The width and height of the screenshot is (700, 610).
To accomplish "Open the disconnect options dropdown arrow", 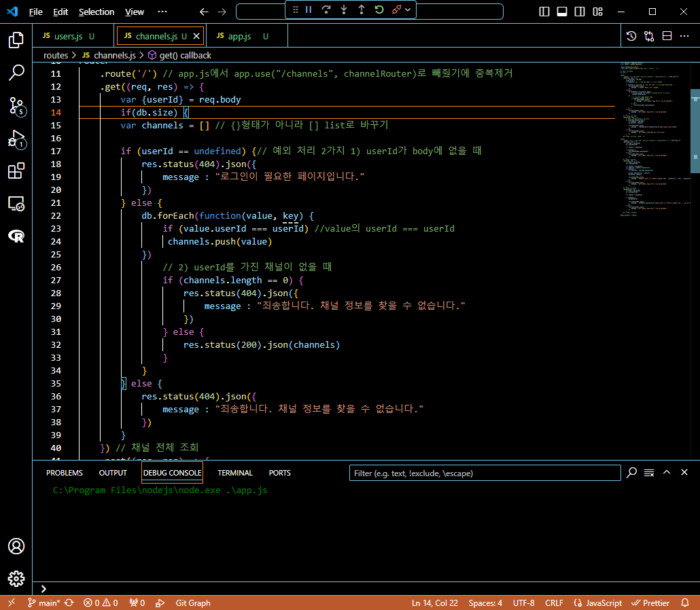I will point(408,10).
